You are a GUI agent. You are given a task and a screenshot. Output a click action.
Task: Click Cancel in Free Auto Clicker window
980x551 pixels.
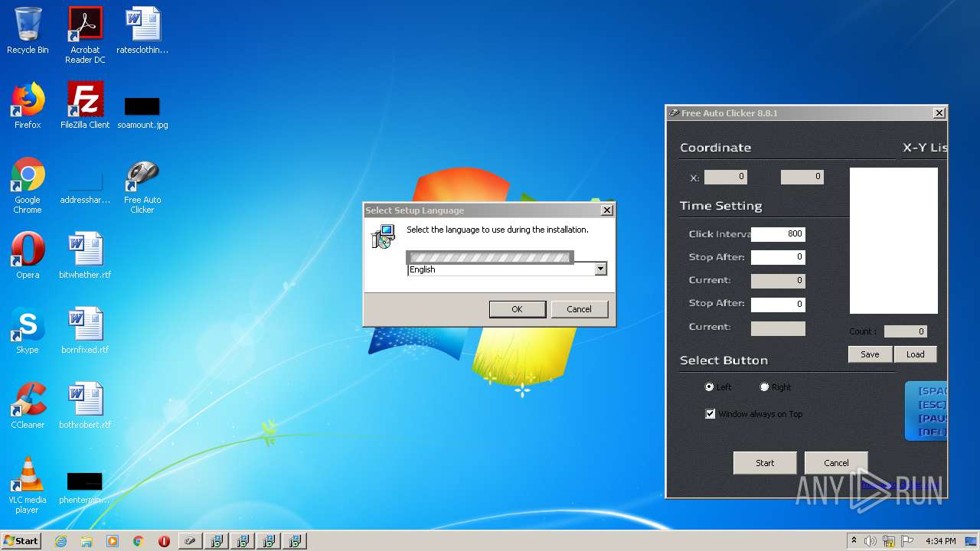click(836, 463)
